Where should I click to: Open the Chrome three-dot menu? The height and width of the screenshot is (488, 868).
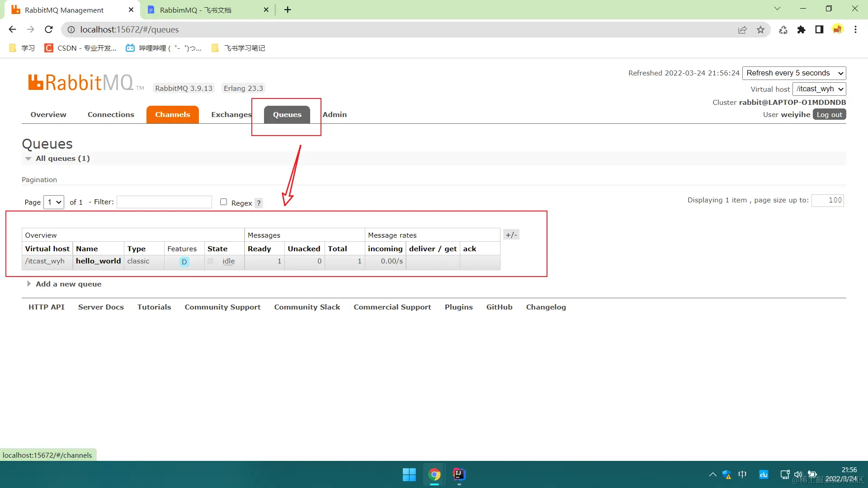[x=855, y=29]
